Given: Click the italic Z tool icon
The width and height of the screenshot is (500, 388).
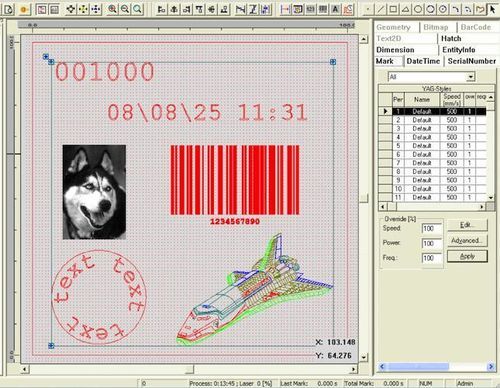Looking at the screenshot, I should click(253, 9).
